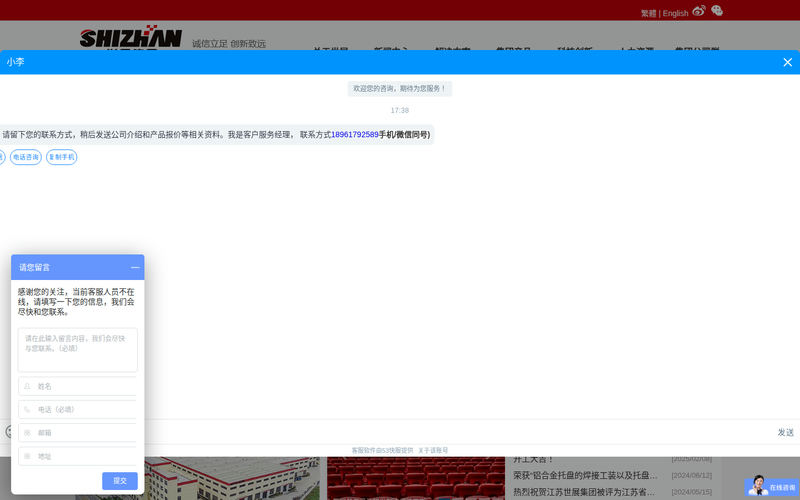The height and width of the screenshot is (500, 800).
Task: Click the date [2024/06/12] in news list
Action: coord(691,475)
